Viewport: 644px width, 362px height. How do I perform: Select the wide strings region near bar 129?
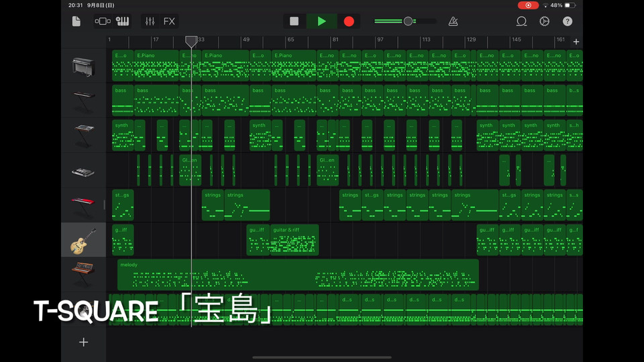point(474,205)
